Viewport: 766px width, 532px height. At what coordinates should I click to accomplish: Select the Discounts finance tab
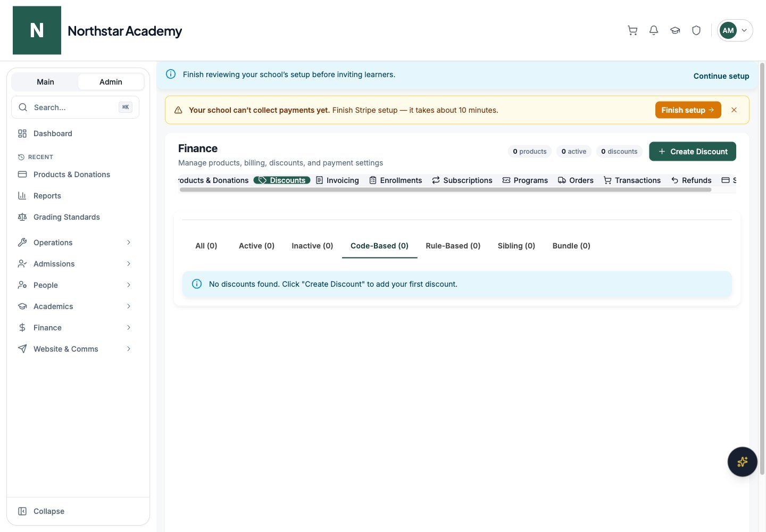(282, 180)
